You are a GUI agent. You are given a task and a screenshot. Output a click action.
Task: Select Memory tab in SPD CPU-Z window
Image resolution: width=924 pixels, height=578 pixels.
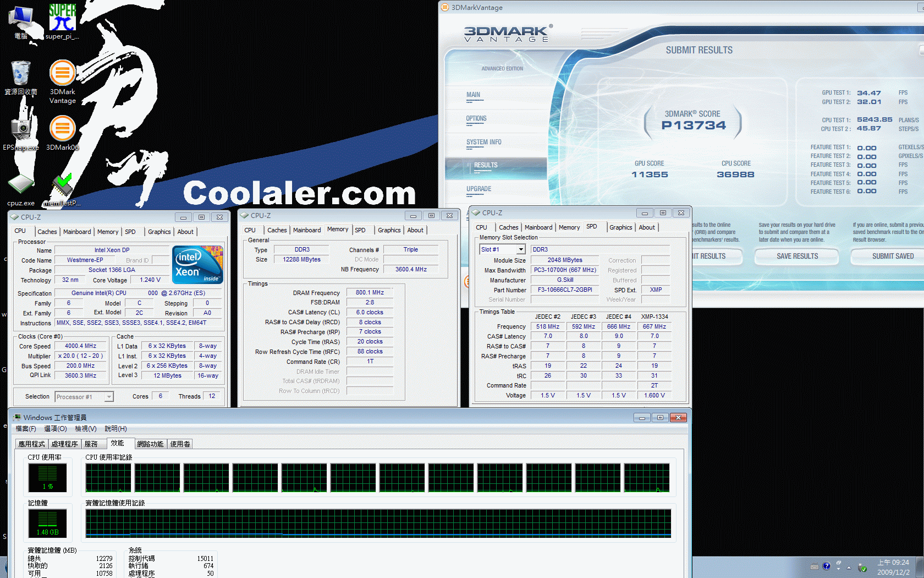click(569, 227)
